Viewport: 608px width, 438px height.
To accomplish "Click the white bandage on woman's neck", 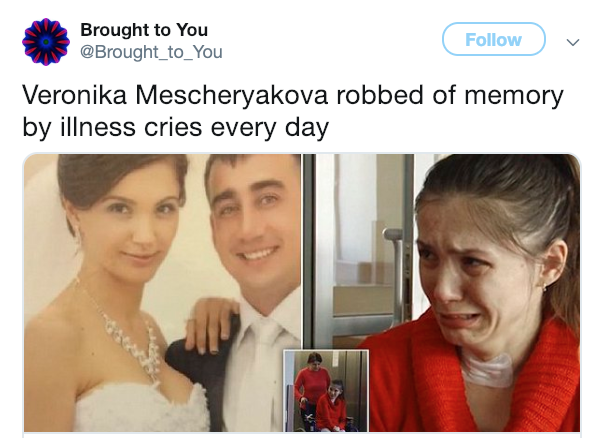I will [489, 370].
